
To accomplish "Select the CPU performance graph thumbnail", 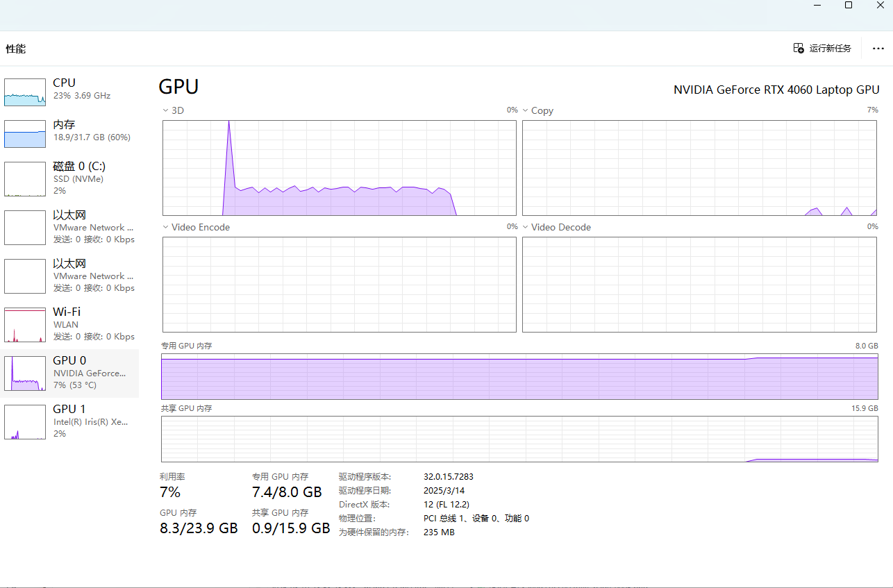I will pos(25,92).
